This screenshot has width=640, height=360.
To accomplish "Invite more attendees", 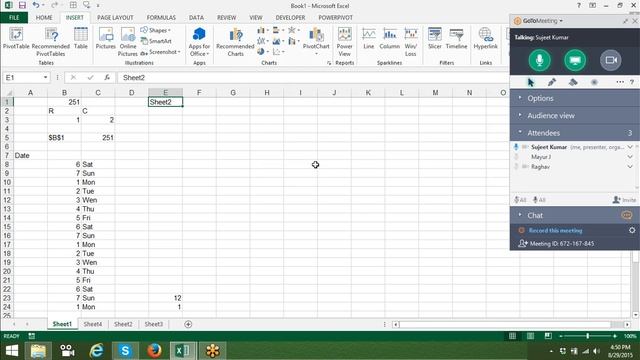I will 624,200.
